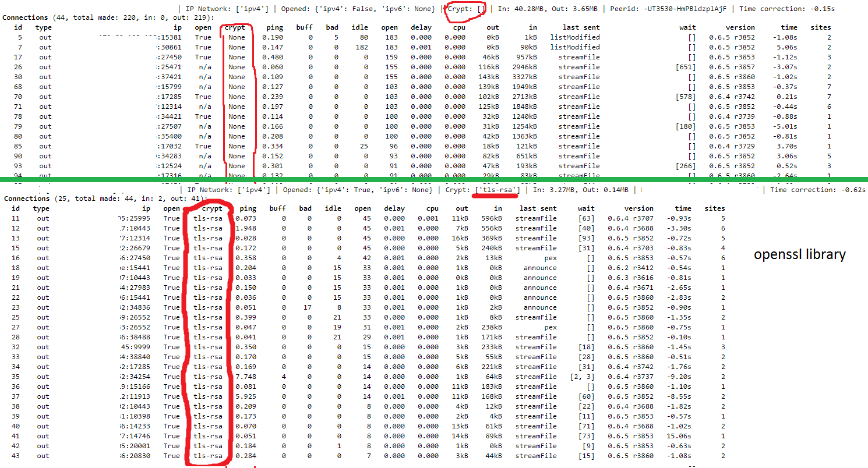Viewport: 868px width, 468px height.
Task: Select the time value '5.06s'
Action: (786, 47)
